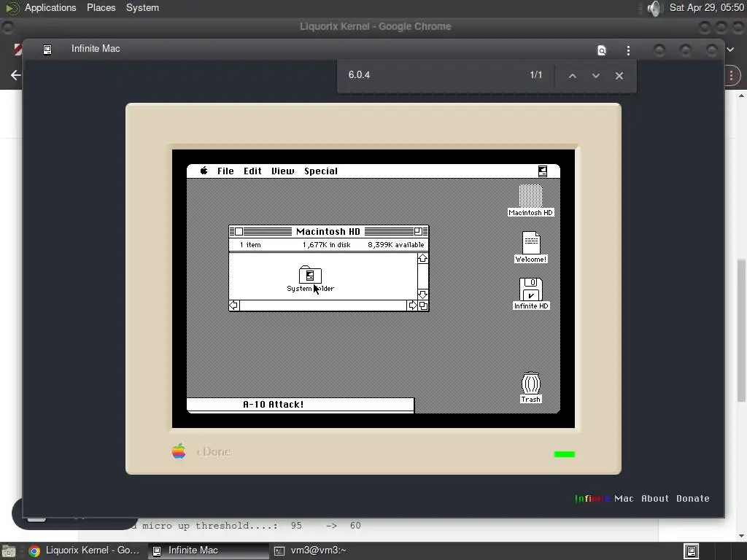
Task: Click the Infinite Mac app icon in title bar
Action: pyautogui.click(x=47, y=49)
